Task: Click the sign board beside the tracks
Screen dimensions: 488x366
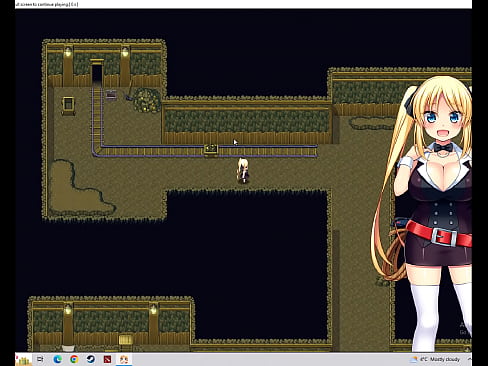Action: 111,94
